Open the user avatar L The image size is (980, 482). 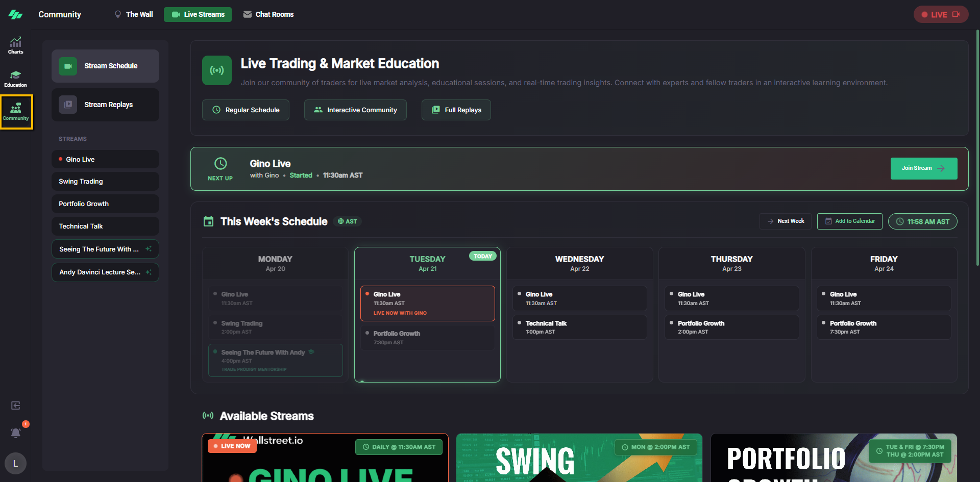point(15,463)
